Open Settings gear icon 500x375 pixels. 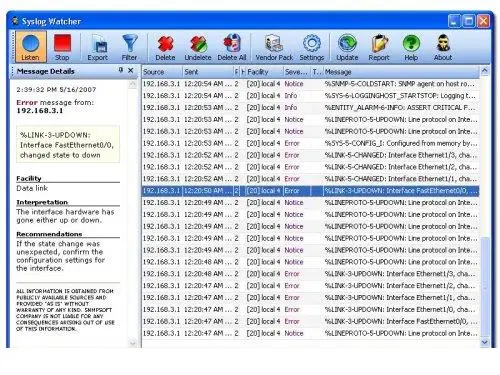[312, 47]
